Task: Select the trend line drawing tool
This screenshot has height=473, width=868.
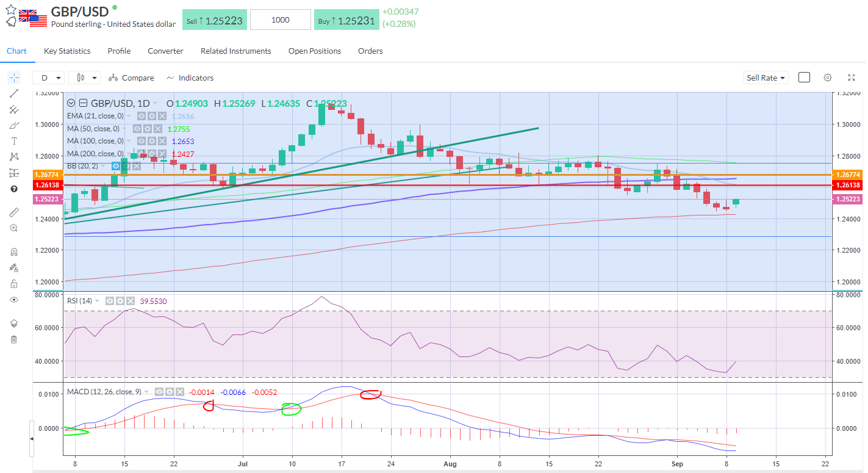Action: (13, 93)
